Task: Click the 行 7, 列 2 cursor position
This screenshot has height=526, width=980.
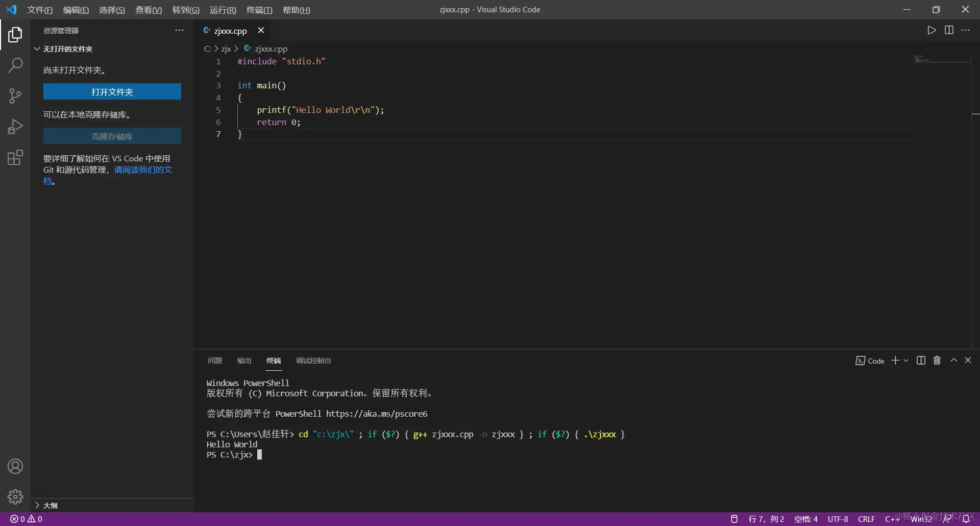Action: (766, 519)
